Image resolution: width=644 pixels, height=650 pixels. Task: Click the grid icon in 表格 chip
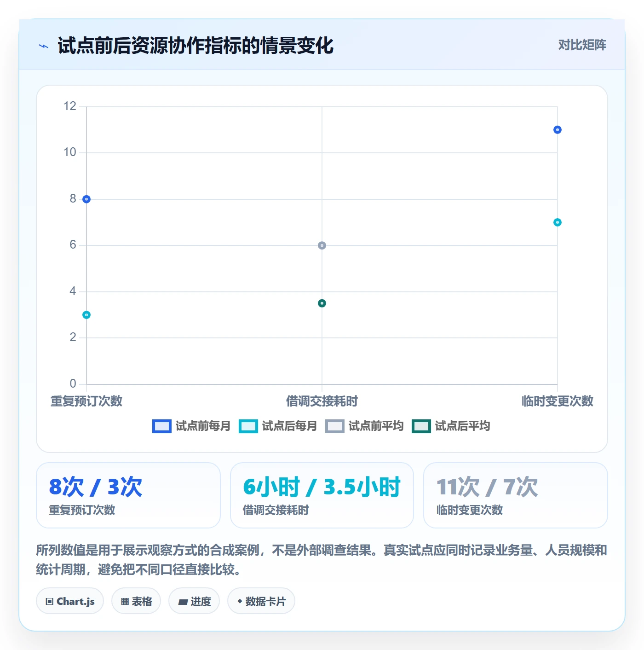(125, 602)
